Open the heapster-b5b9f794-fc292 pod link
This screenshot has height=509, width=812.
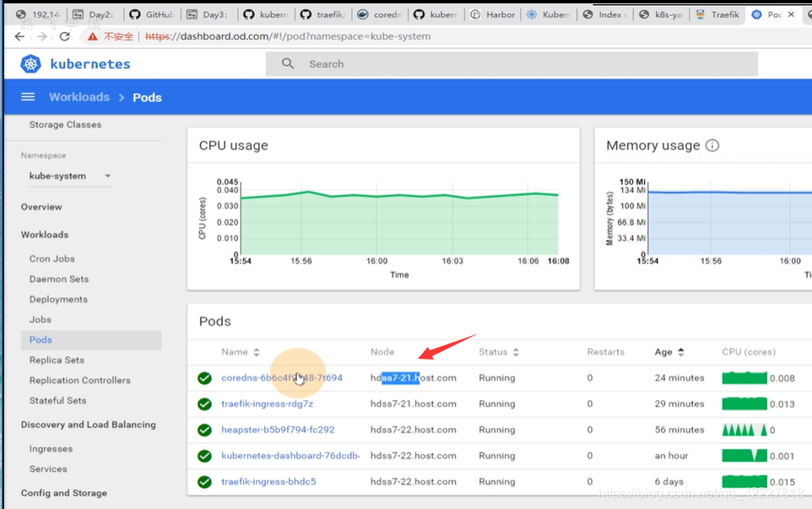tap(278, 430)
